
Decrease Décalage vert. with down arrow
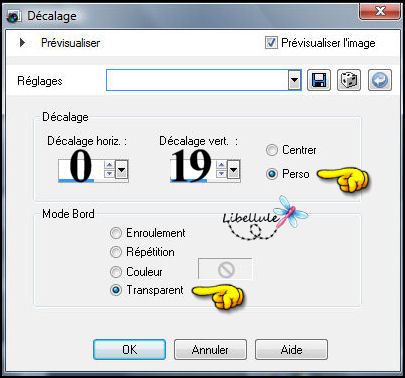click(x=221, y=173)
